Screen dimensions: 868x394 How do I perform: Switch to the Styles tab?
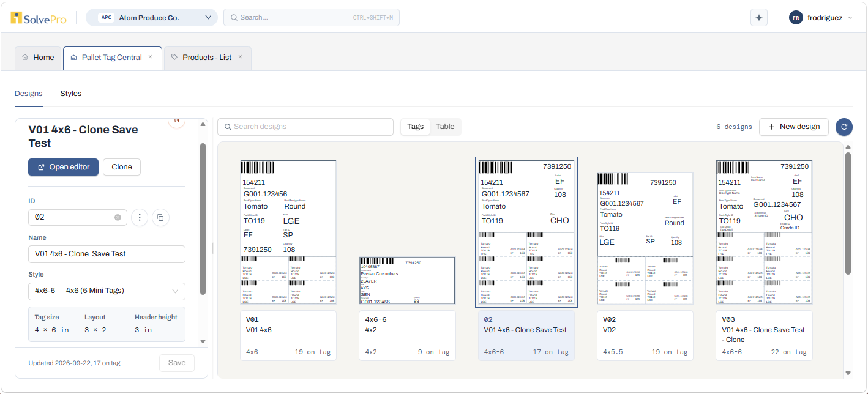pyautogui.click(x=70, y=94)
